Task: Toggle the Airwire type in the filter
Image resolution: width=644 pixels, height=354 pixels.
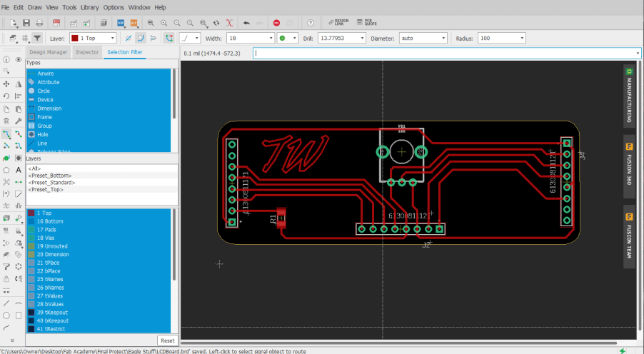Action: (45, 74)
